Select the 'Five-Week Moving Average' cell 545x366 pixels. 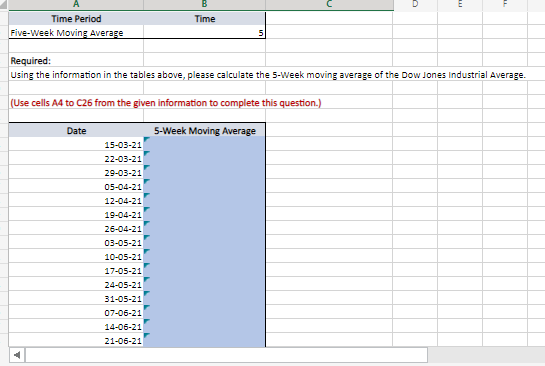pyautogui.click(x=76, y=32)
